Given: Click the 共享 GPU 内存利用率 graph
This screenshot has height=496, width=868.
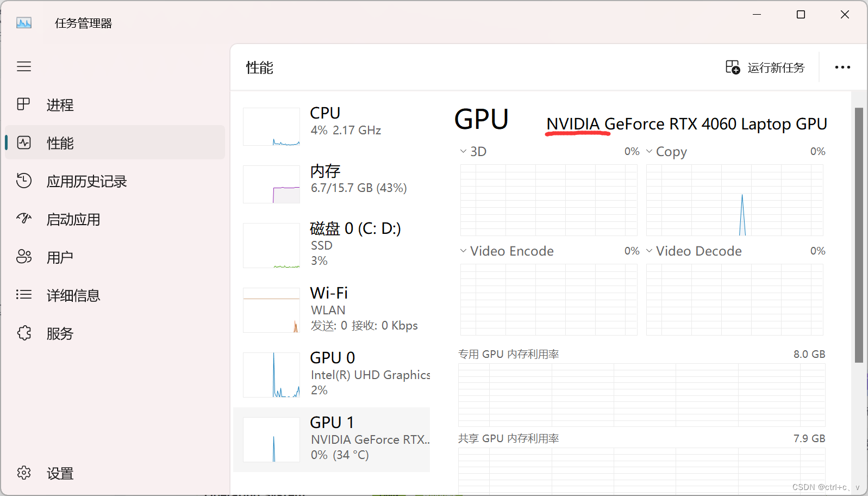Looking at the screenshot, I should [x=642, y=471].
